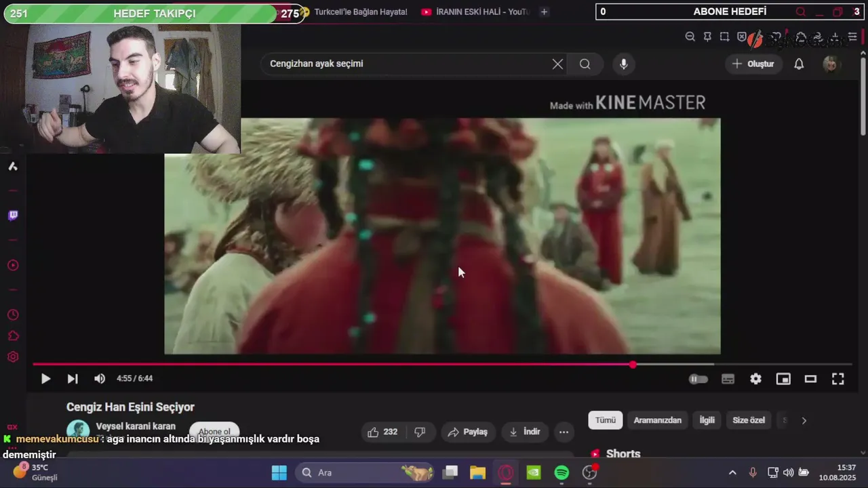This screenshot has height=488, width=868.
Task: Start voice search with microphone
Action: point(624,64)
